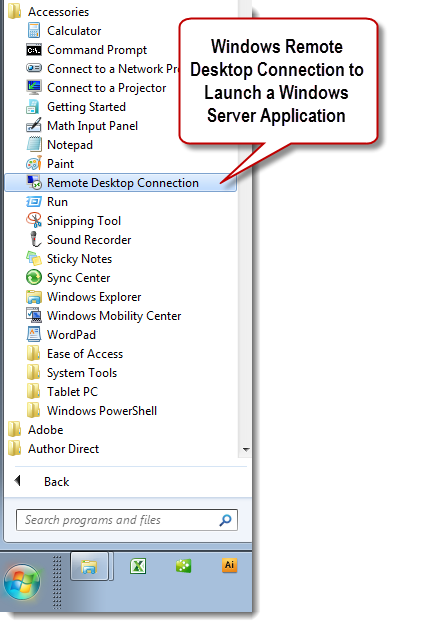
Task: Select the Sound Recorder label
Action: 89,240
